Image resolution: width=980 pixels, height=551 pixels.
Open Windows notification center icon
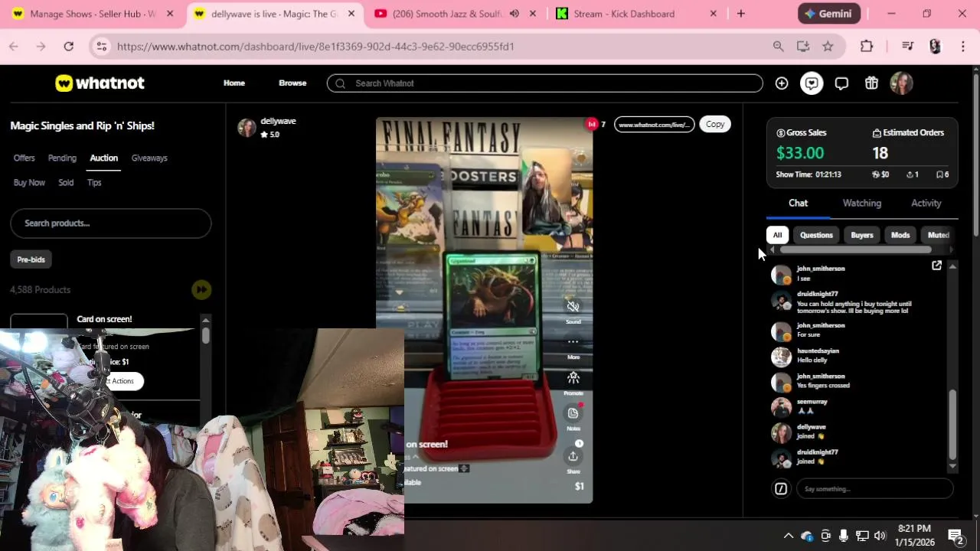tap(955, 536)
